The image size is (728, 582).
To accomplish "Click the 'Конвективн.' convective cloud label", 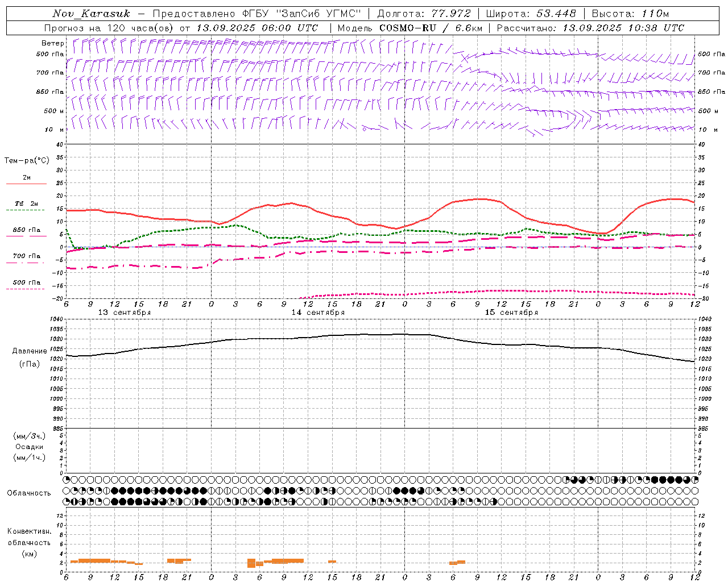I will [29, 531].
